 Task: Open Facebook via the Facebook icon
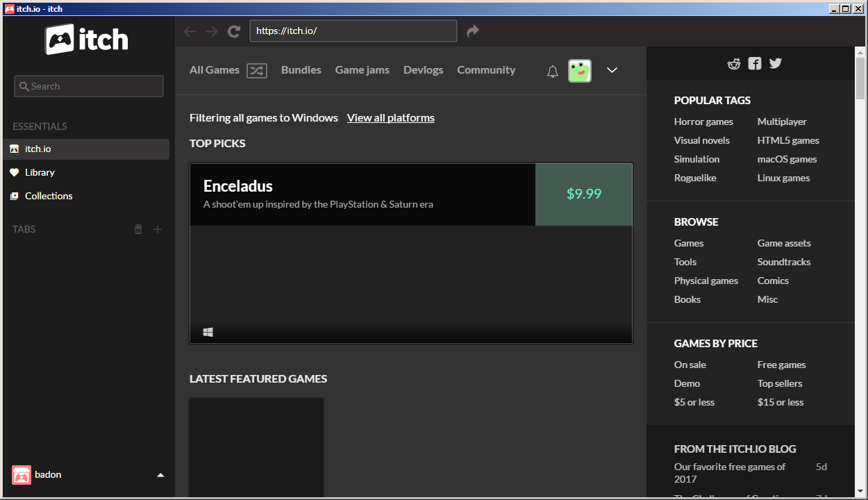(754, 62)
